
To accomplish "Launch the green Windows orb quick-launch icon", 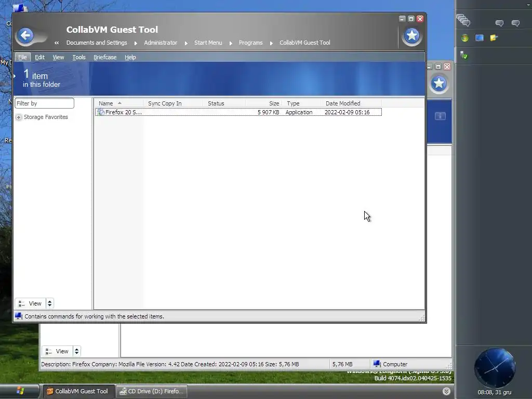I will coord(465,38).
